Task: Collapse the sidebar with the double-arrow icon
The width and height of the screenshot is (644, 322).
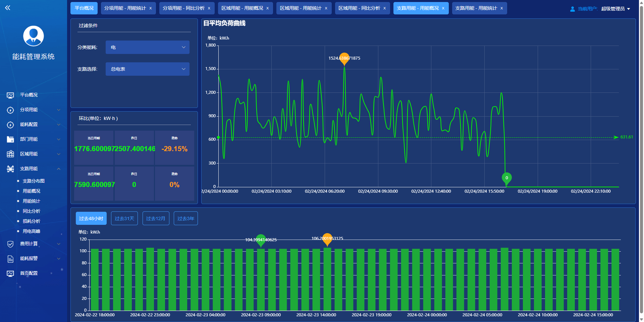Action: 8,8
